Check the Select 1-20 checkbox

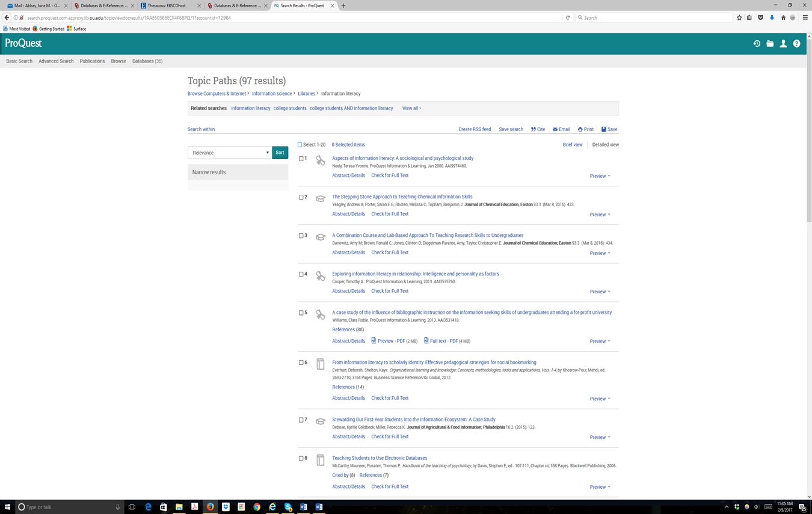tap(300, 145)
